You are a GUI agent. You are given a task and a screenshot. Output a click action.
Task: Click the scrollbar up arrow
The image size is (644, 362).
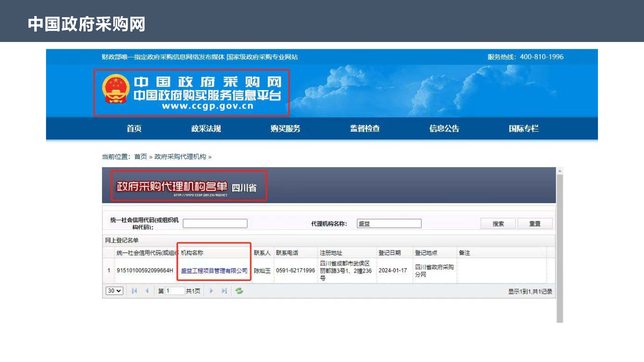560,171
